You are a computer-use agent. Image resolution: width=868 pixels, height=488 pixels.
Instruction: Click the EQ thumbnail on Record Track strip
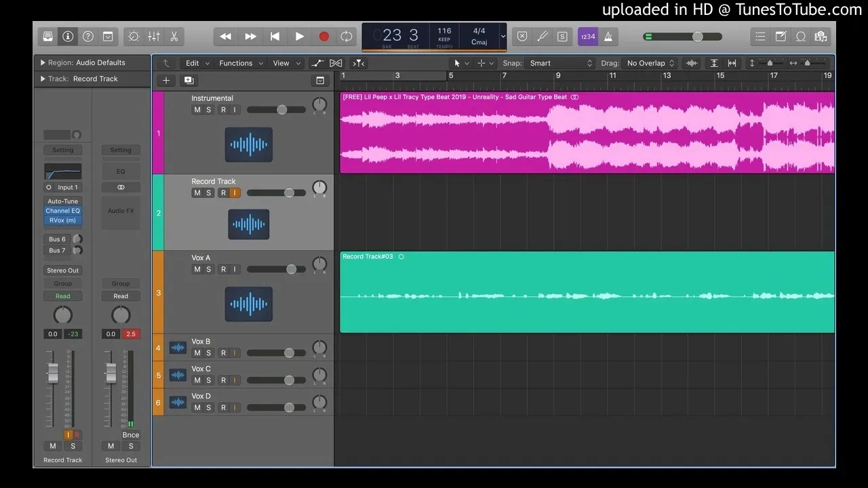62,171
